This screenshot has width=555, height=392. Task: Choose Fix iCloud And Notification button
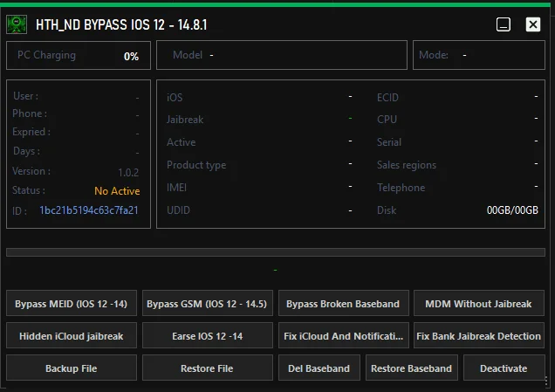[343, 336]
